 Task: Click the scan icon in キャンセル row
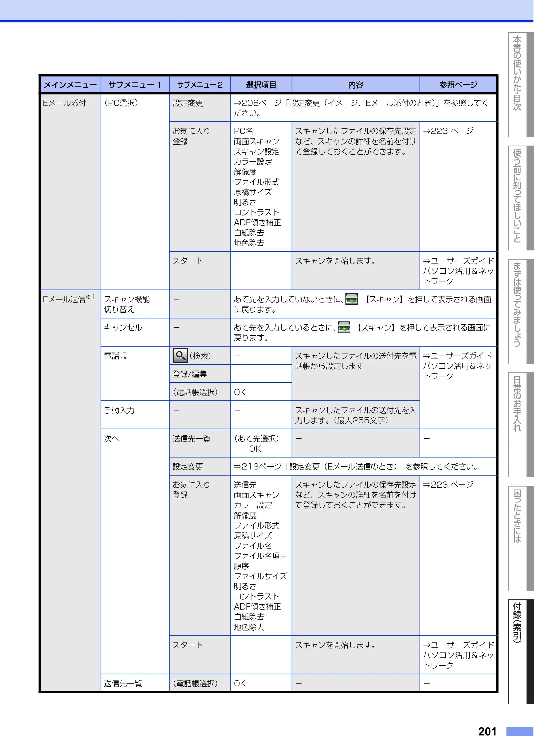point(344,327)
